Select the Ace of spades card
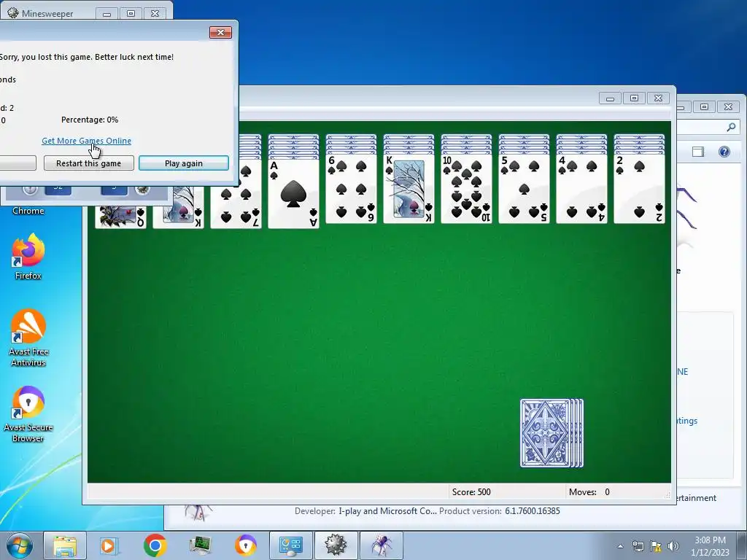 click(293, 193)
